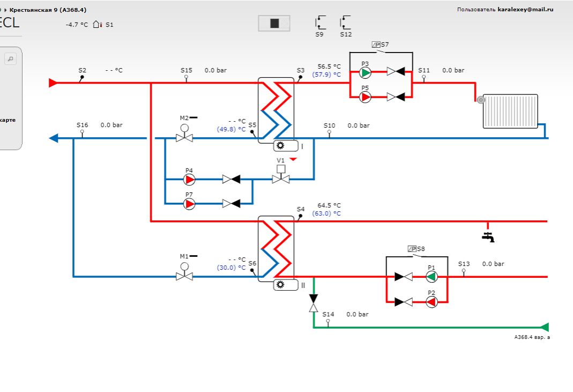The width and height of the screenshot is (573, 392).
Task: Select pump P7 on the bypass line
Action: pyautogui.click(x=189, y=204)
